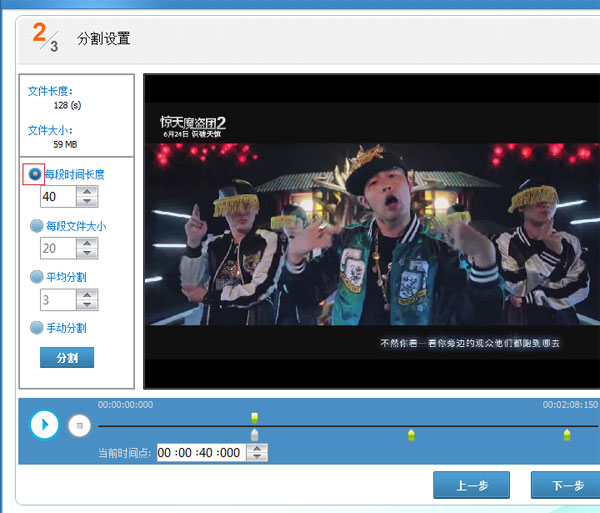The image size is (600, 513).
Task: Click the 分割 button
Action: [x=67, y=357]
